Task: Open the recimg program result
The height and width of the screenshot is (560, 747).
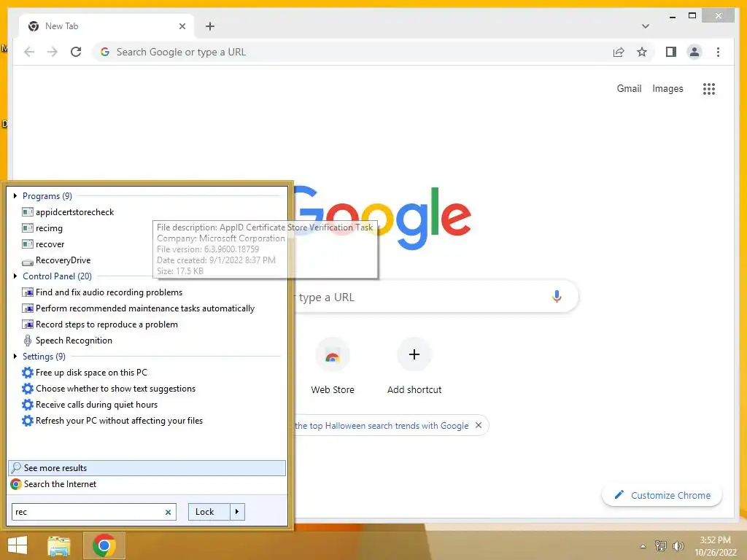Action: (x=42, y=228)
